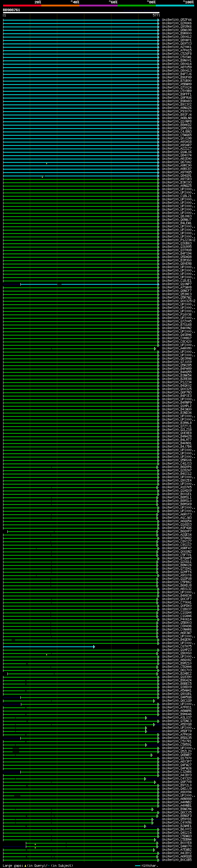Click the orange ~40% legend color segment

point(60,6)
